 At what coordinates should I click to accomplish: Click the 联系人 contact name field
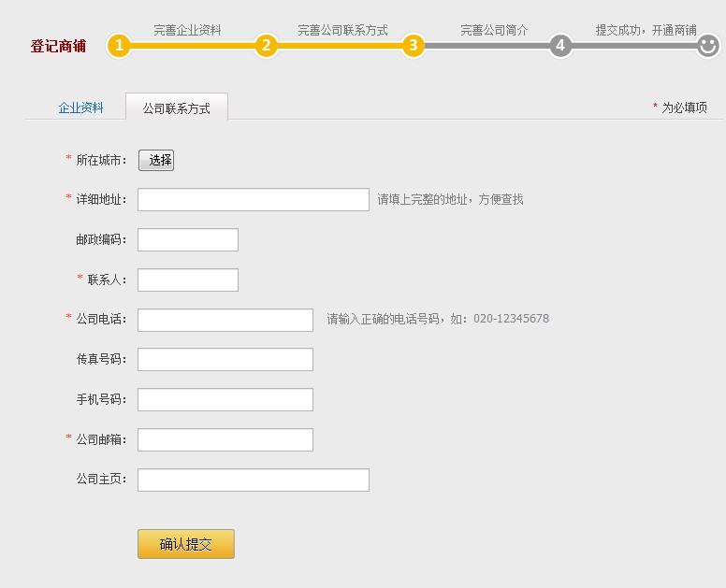click(187, 280)
